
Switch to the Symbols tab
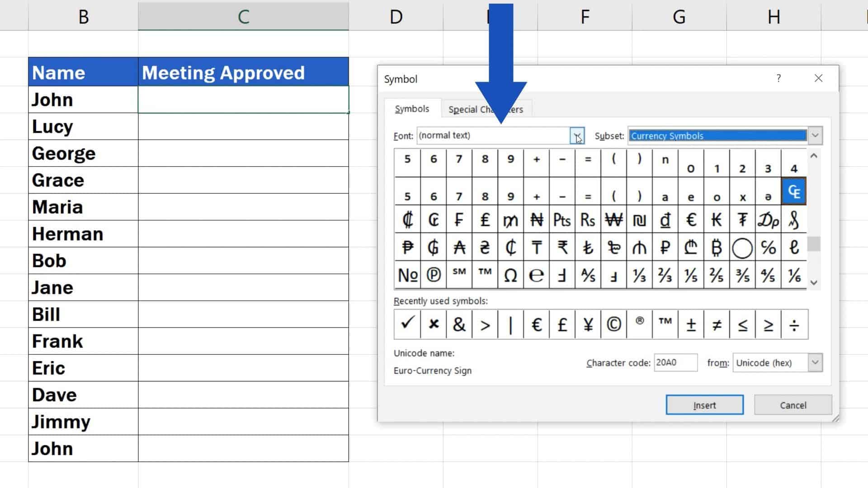pyautogui.click(x=412, y=108)
